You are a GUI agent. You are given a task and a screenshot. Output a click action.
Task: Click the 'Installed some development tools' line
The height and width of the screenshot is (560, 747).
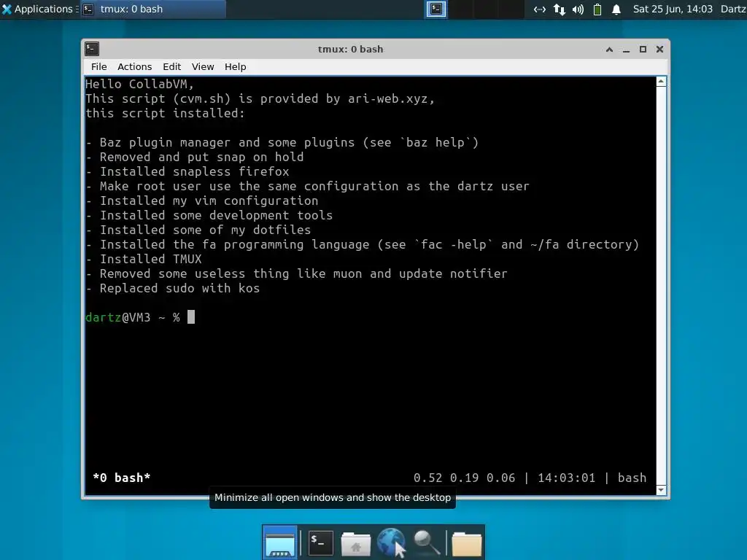coord(209,215)
